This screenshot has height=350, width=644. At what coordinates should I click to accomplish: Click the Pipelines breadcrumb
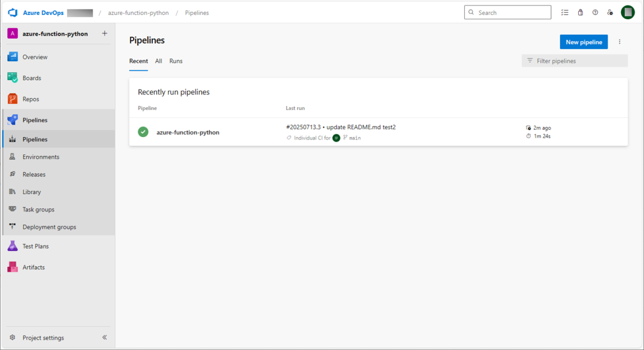(x=197, y=13)
